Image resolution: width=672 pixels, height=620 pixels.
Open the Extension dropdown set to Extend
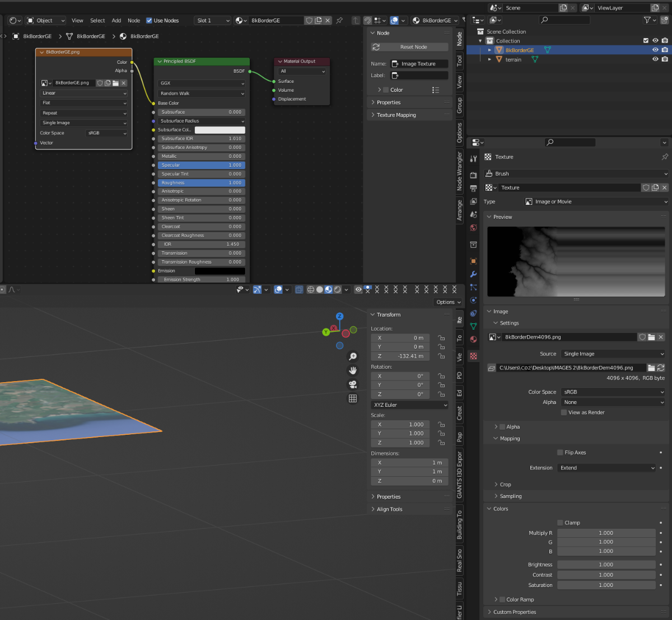point(606,468)
